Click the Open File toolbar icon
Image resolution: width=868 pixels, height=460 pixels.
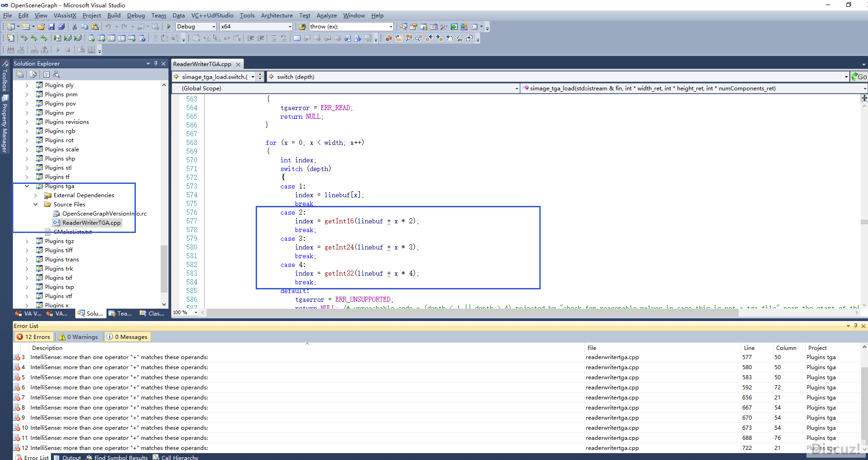pos(41,27)
